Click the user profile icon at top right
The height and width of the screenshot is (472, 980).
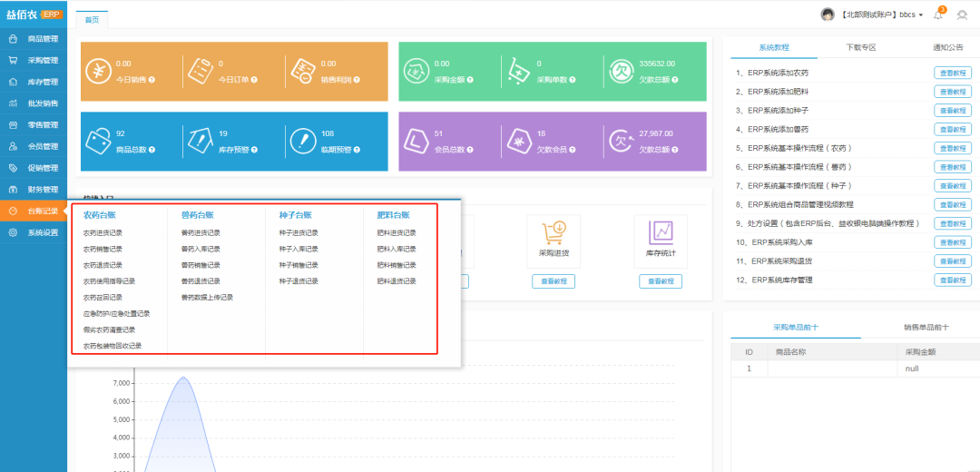(x=963, y=15)
